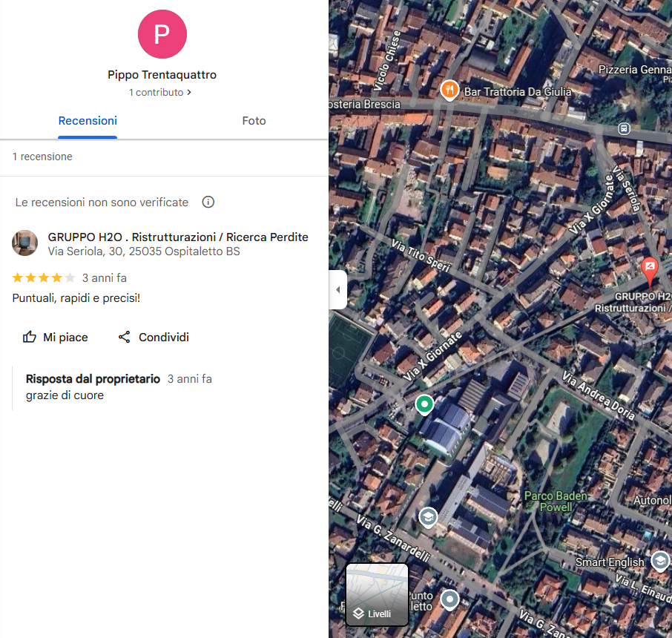Select the Bar Trattoria Da Giulia restaurant pin
The width and height of the screenshot is (672, 638).
(x=449, y=90)
